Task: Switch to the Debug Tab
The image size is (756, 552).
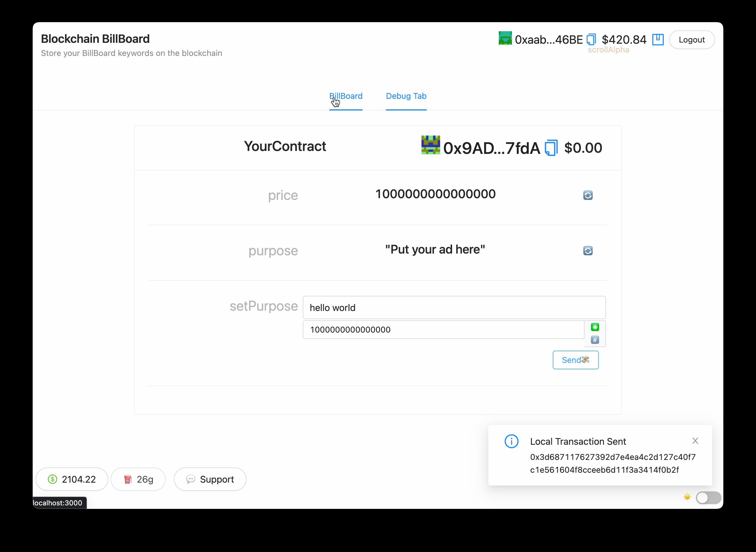Action: click(x=406, y=96)
